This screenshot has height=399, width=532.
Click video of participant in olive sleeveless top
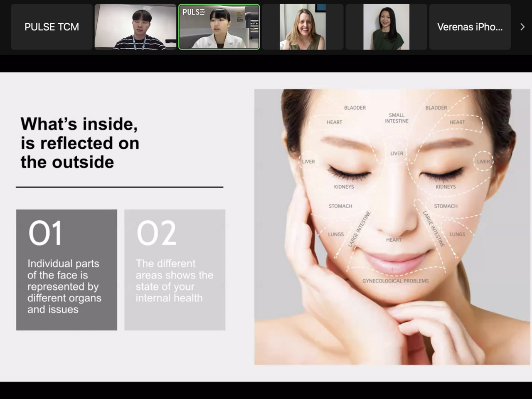click(303, 27)
